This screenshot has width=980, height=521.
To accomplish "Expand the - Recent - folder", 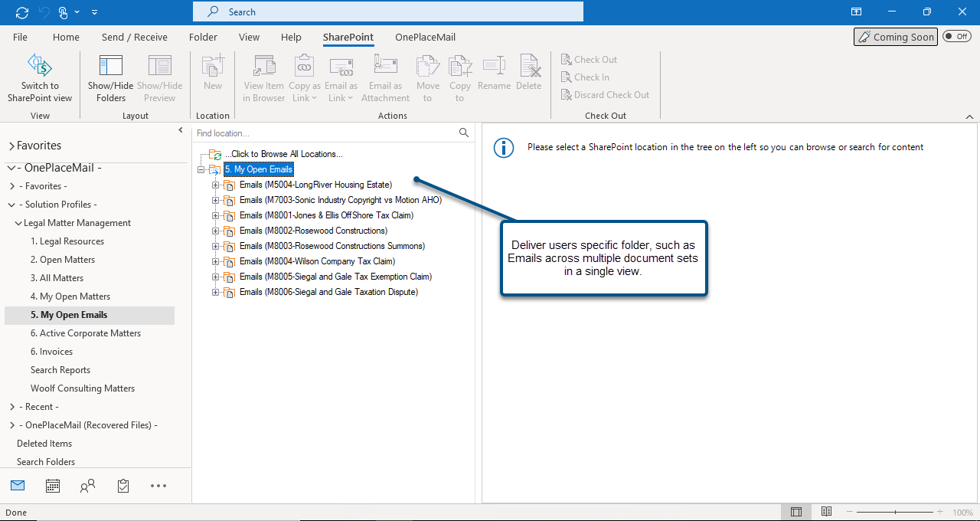I will point(11,407).
